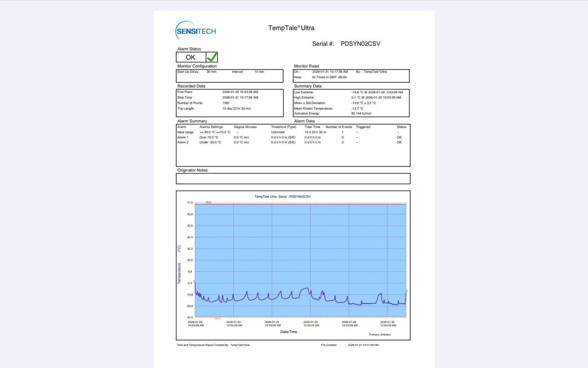Image resolution: width=588 pixels, height=368 pixels.
Task: Click the Mean Kinetic Temperature value
Action: 357,109
